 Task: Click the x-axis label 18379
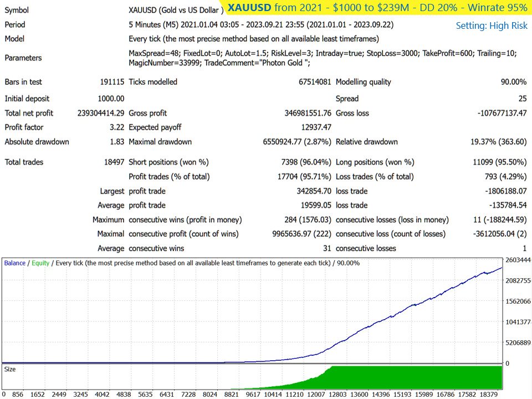[x=489, y=394]
